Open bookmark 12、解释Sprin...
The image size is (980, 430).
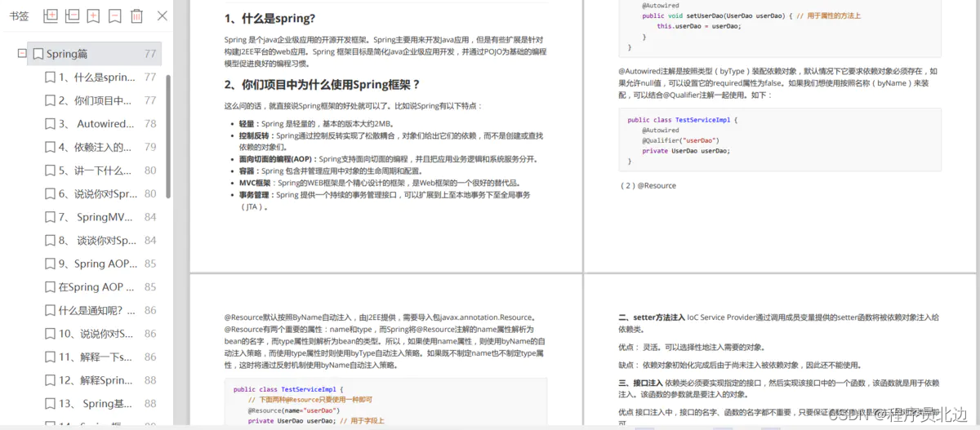96,380
